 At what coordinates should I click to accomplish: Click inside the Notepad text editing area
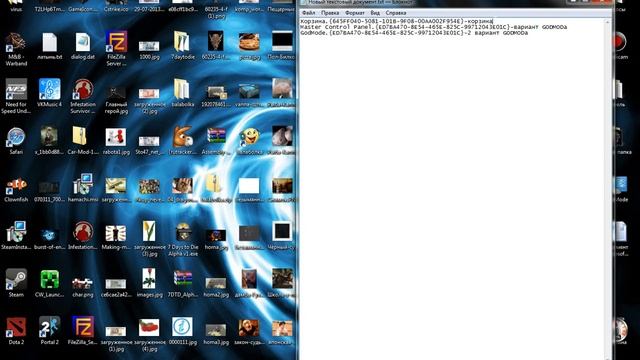pyautogui.click(x=453, y=188)
